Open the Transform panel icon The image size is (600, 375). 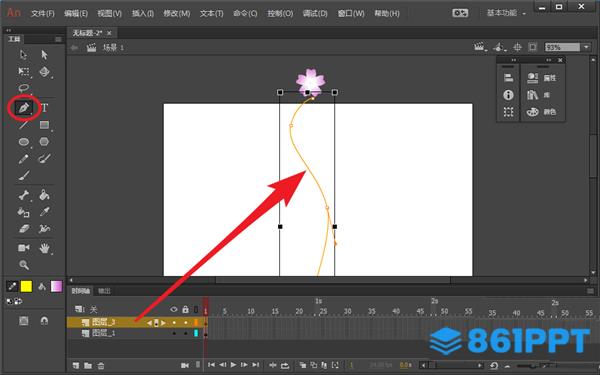click(x=509, y=112)
